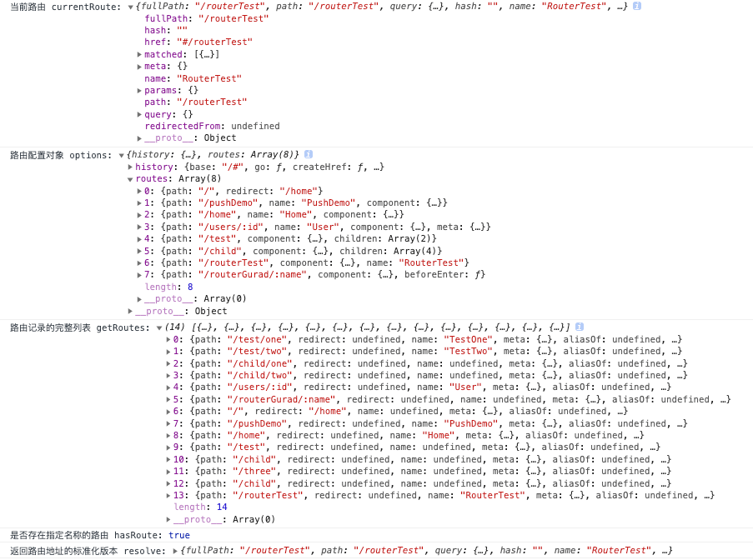Click the hash: "" property line

pyautogui.click(x=166, y=30)
